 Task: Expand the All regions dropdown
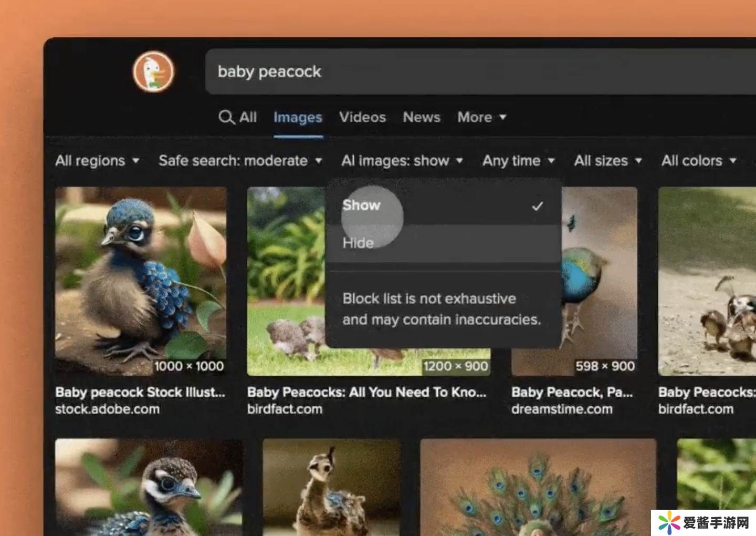click(97, 161)
